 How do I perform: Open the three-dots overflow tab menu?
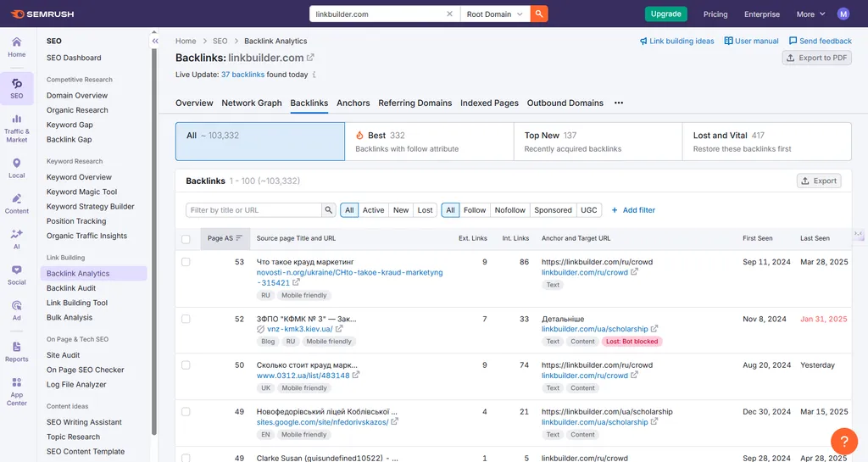click(x=619, y=103)
